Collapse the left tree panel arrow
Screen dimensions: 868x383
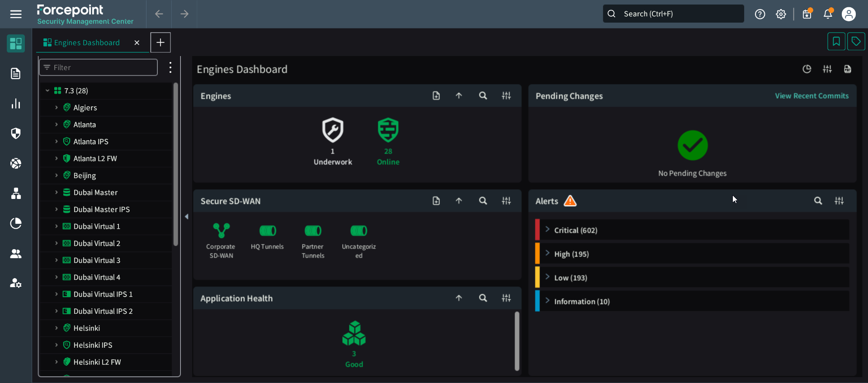click(187, 217)
